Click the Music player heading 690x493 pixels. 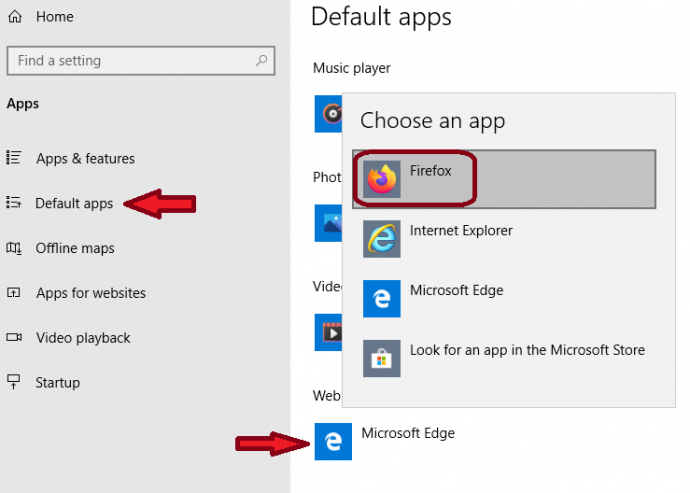(x=352, y=68)
